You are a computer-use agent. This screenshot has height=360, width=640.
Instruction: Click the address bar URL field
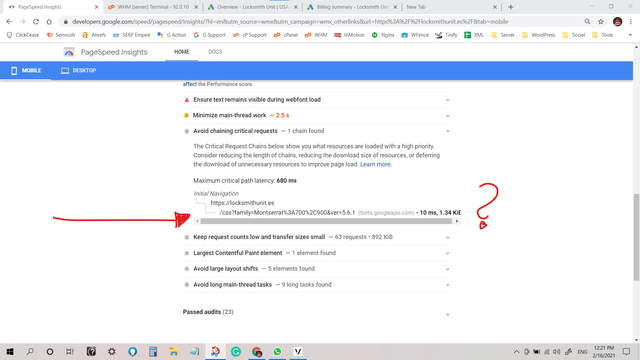pyautogui.click(x=290, y=22)
